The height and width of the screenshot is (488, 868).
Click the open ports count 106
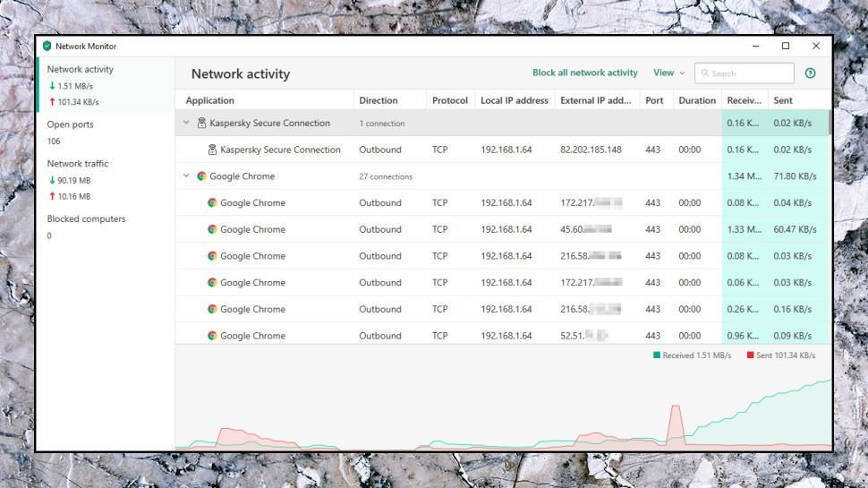point(54,141)
